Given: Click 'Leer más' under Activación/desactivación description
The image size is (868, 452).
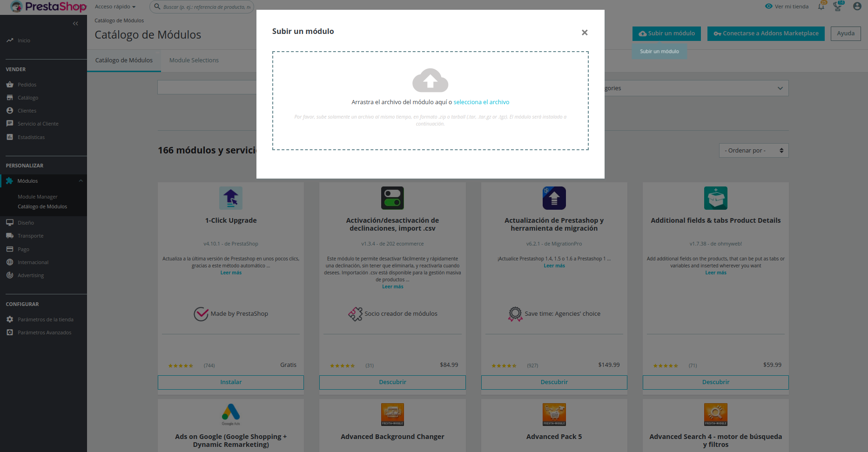Looking at the screenshot, I should 392,287.
